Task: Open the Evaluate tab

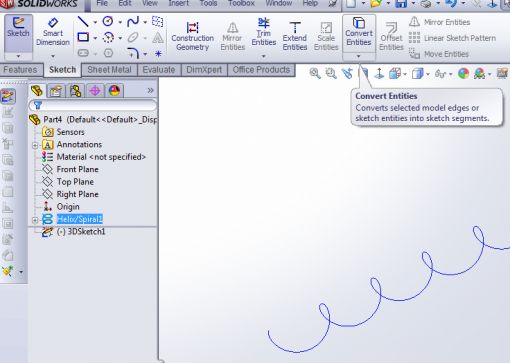Action: point(159,70)
